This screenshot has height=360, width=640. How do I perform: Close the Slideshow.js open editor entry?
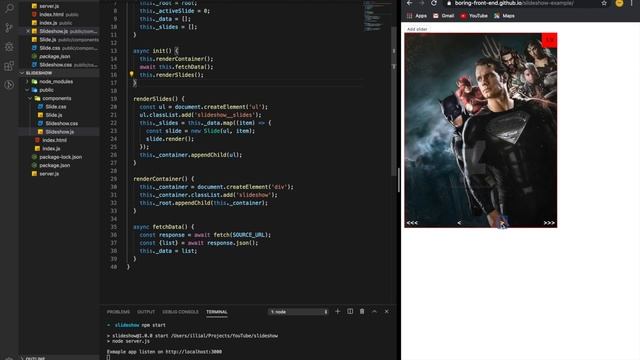[28, 31]
